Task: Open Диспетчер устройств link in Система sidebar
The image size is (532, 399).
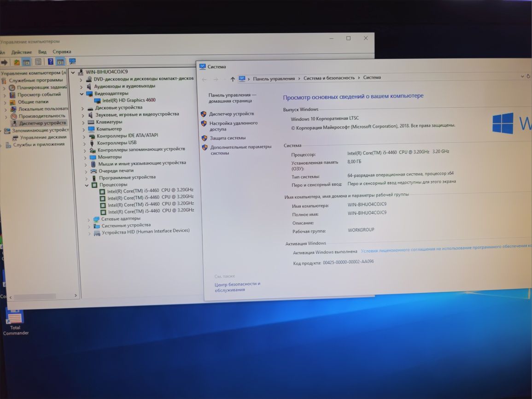Action: [x=231, y=114]
